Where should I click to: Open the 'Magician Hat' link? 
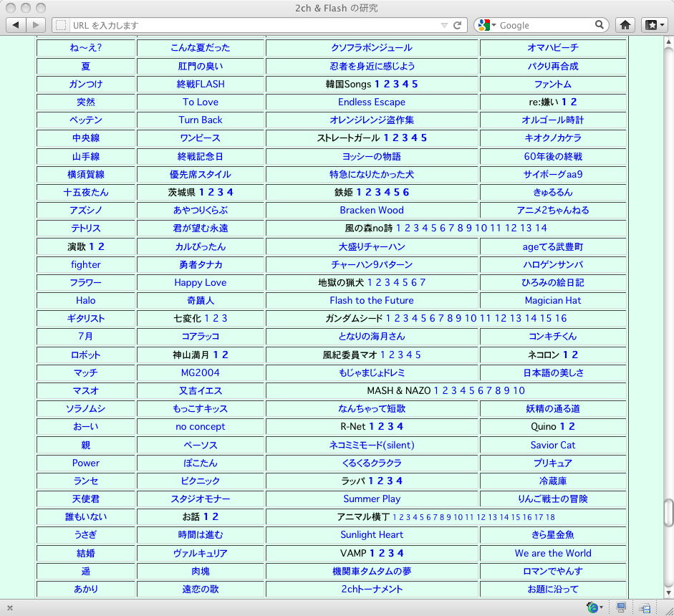pos(553,300)
